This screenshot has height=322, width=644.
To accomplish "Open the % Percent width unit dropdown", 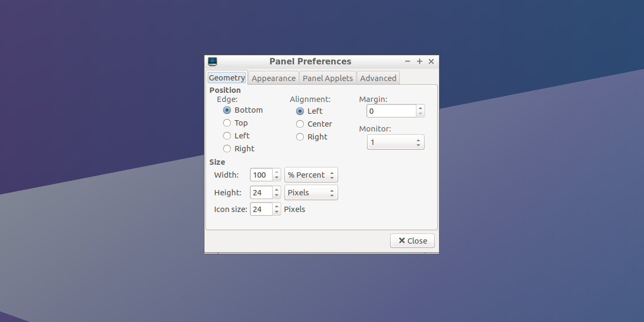I will 311,175.
